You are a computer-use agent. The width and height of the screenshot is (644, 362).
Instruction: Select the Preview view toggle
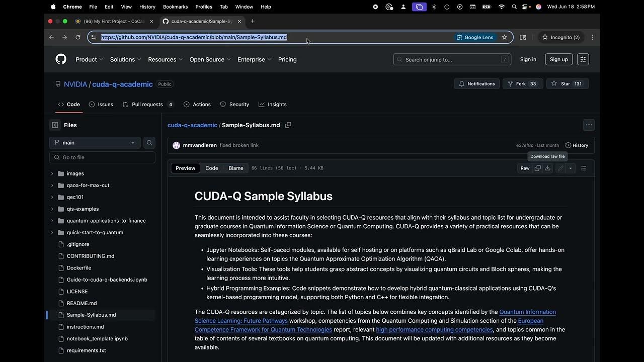click(185, 168)
